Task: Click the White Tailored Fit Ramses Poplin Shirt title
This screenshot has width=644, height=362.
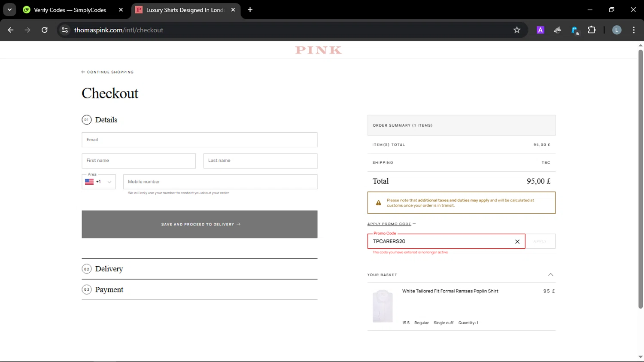Action: pos(450,291)
